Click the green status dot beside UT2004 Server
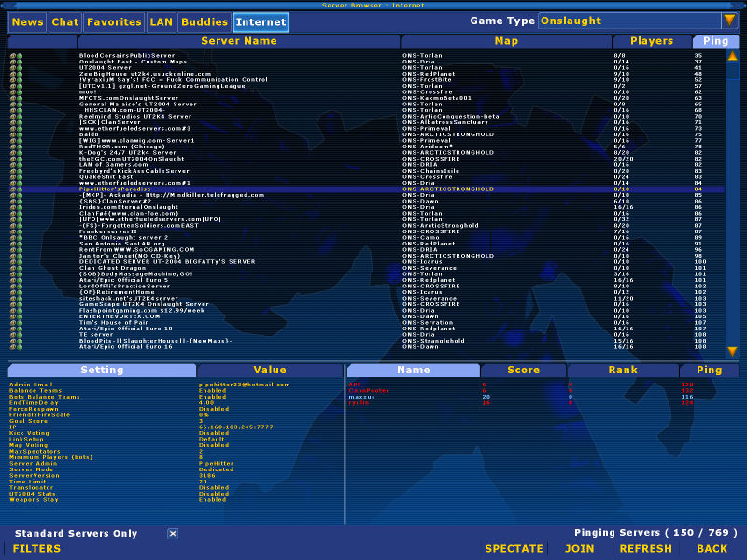747x560 pixels. (19, 66)
